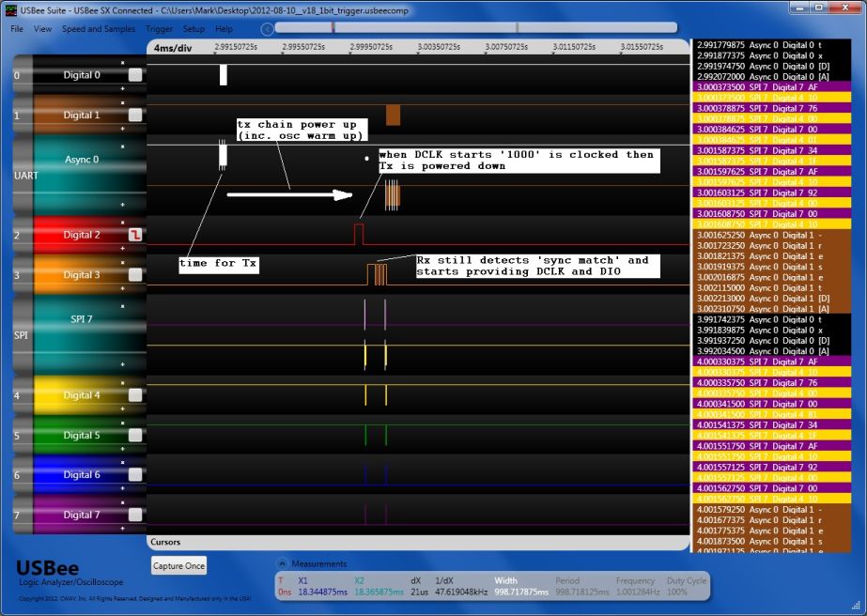Viewport: 867px width, 616px height.
Task: Remove Digital 3 channel with its x icon
Action: point(123,263)
